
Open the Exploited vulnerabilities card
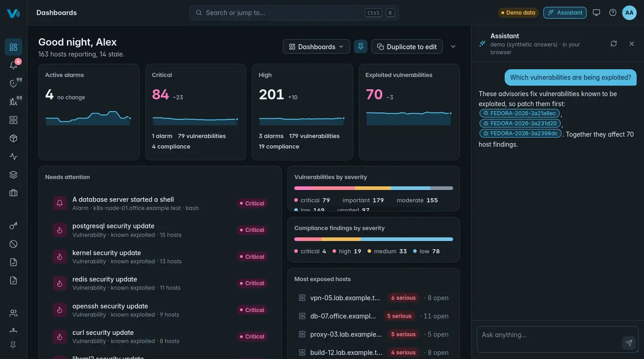click(x=409, y=112)
